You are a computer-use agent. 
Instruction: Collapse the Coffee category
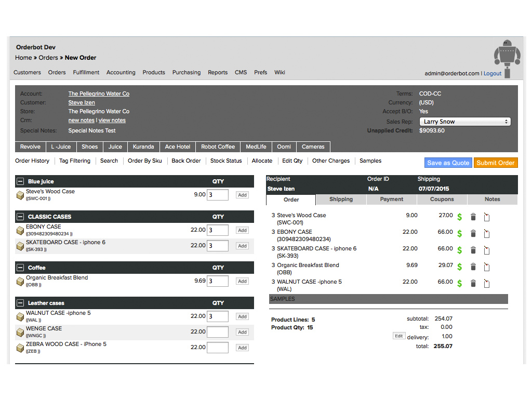coord(20,268)
